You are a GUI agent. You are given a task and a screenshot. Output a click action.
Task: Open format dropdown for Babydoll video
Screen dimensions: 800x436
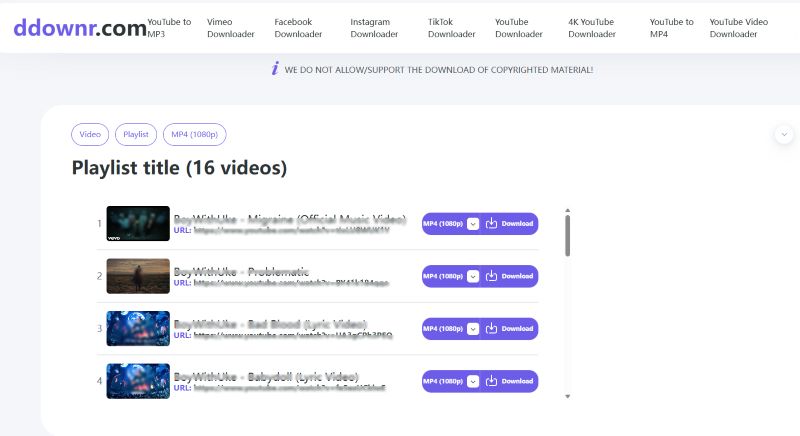(473, 381)
